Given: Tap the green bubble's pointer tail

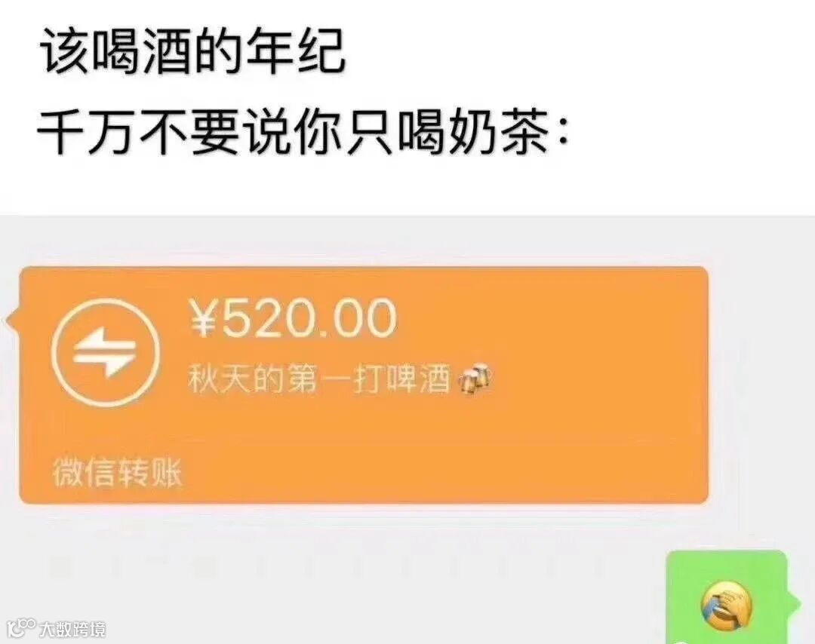Looking at the screenshot, I should (793, 603).
